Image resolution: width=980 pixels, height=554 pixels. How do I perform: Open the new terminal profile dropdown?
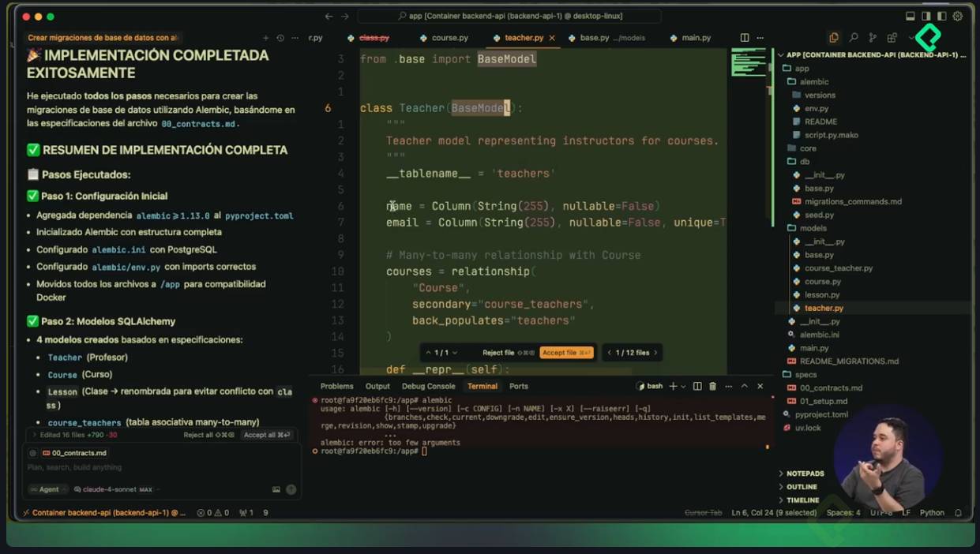[x=682, y=386]
